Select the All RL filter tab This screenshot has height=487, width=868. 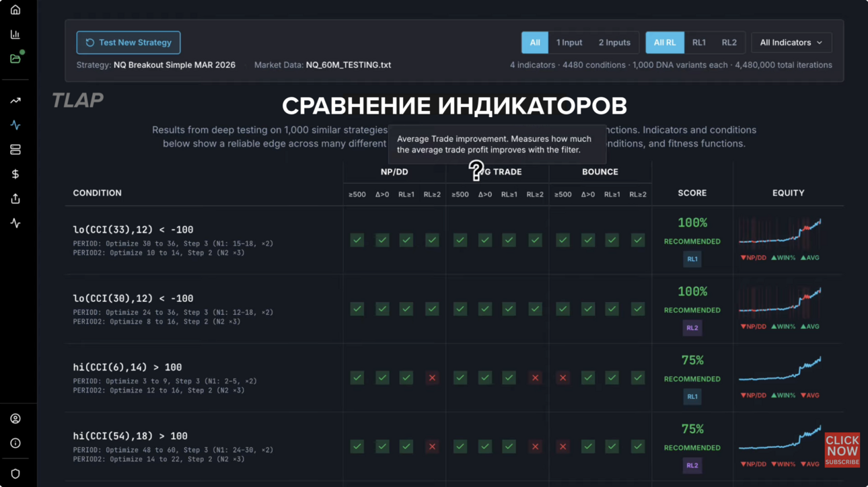tap(665, 42)
